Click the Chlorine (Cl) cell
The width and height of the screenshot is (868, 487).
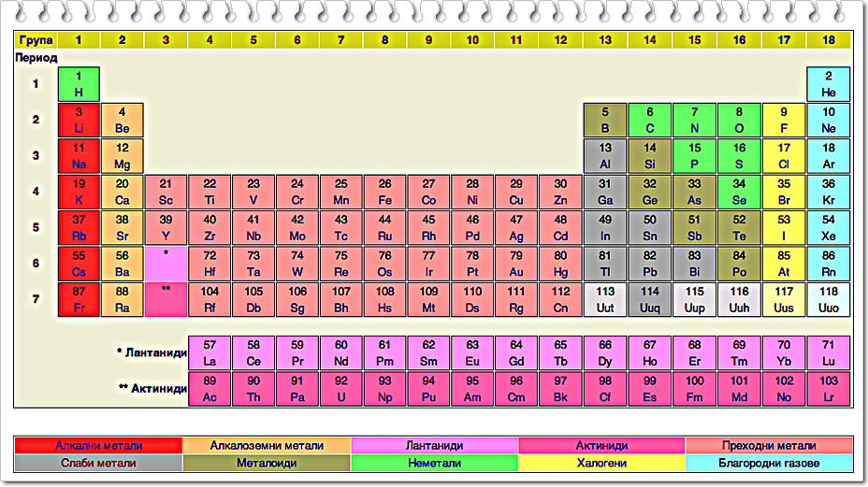[x=784, y=156]
